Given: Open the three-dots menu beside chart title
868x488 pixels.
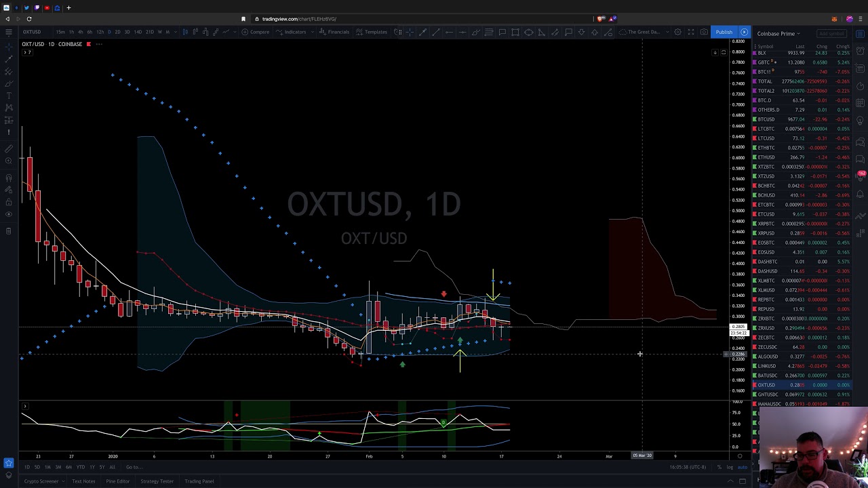Looking at the screenshot, I should (99, 44).
